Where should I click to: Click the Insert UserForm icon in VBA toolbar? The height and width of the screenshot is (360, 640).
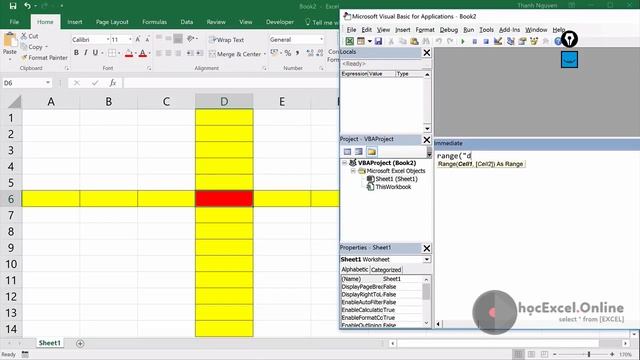tap(361, 41)
